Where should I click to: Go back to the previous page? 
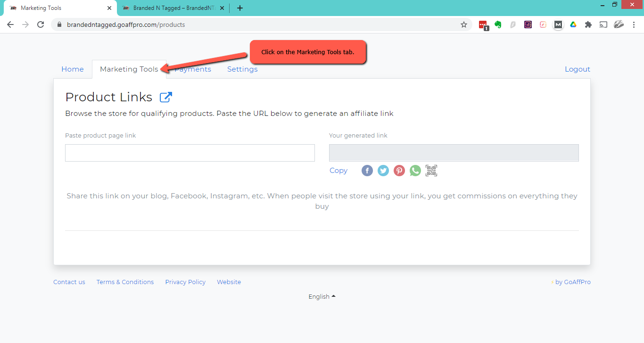(x=10, y=24)
